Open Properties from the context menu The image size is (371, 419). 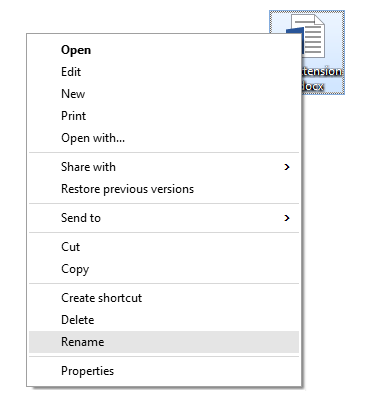click(164, 371)
